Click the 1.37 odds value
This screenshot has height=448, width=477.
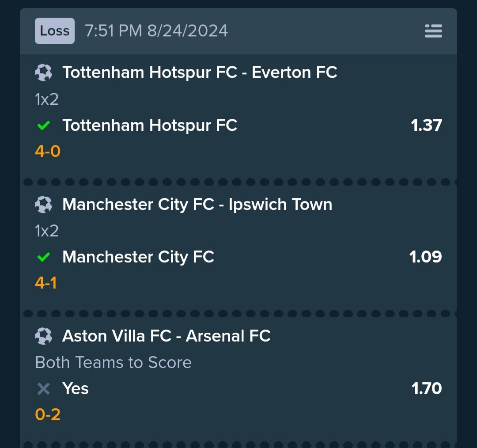point(426,125)
